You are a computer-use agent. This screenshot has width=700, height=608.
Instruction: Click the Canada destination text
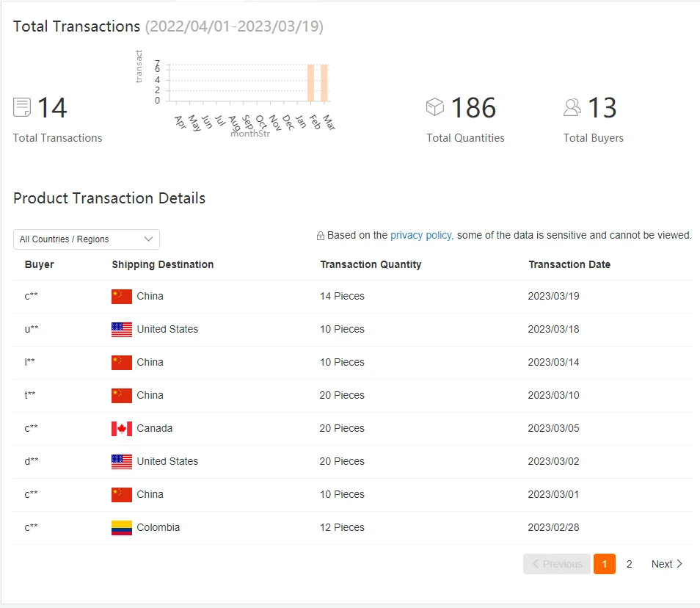(155, 428)
